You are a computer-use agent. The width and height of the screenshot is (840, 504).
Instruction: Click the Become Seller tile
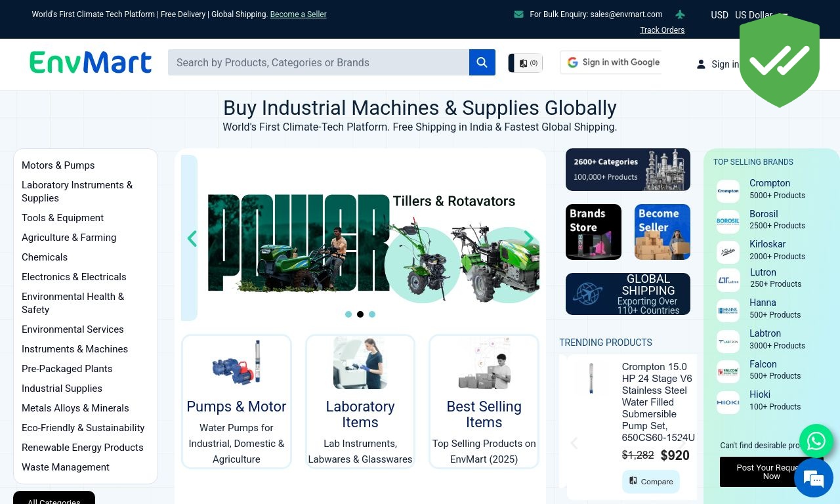pos(662,232)
